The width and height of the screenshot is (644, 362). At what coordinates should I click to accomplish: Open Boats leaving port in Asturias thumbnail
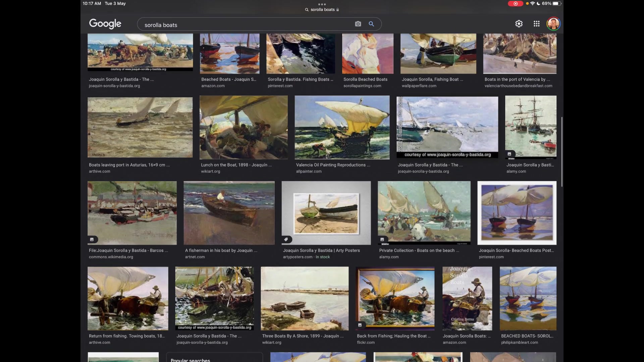coord(140,127)
